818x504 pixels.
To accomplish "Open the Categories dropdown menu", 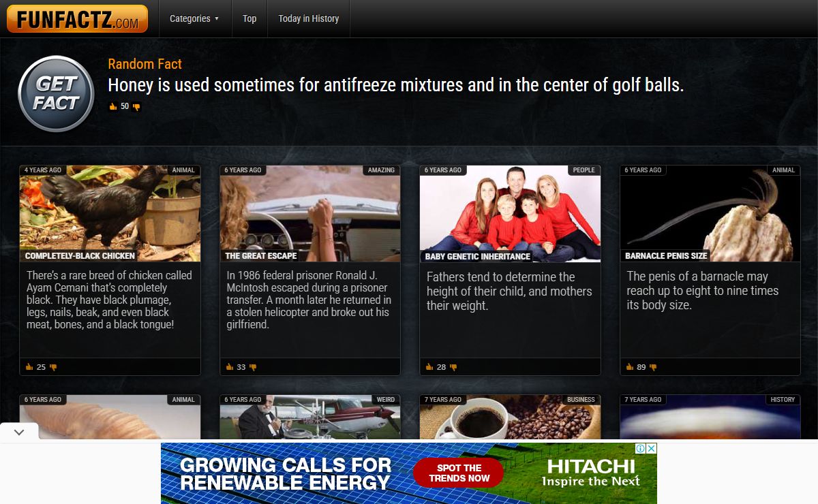I will (x=194, y=18).
